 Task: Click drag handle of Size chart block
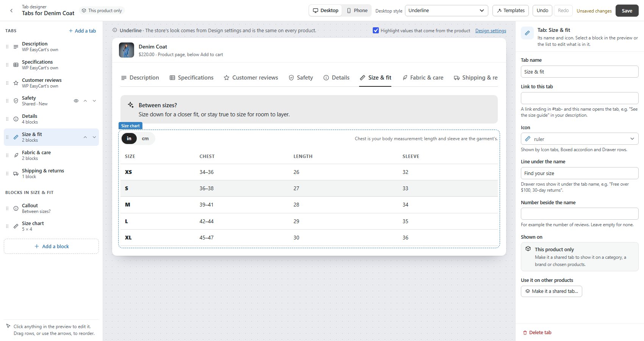point(7,226)
